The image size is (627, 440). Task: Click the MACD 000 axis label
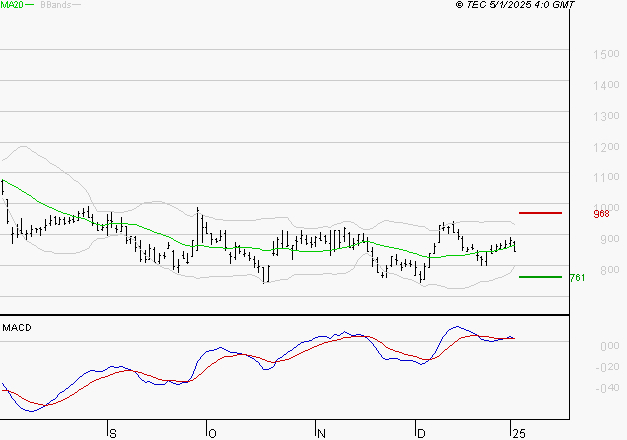coord(610,346)
